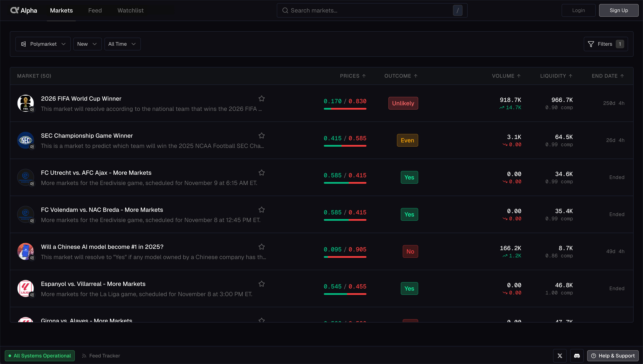This screenshot has width=643, height=364.
Task: Click the Espanyol vs. Villarreal LaLiga thumbnail
Action: (26, 288)
